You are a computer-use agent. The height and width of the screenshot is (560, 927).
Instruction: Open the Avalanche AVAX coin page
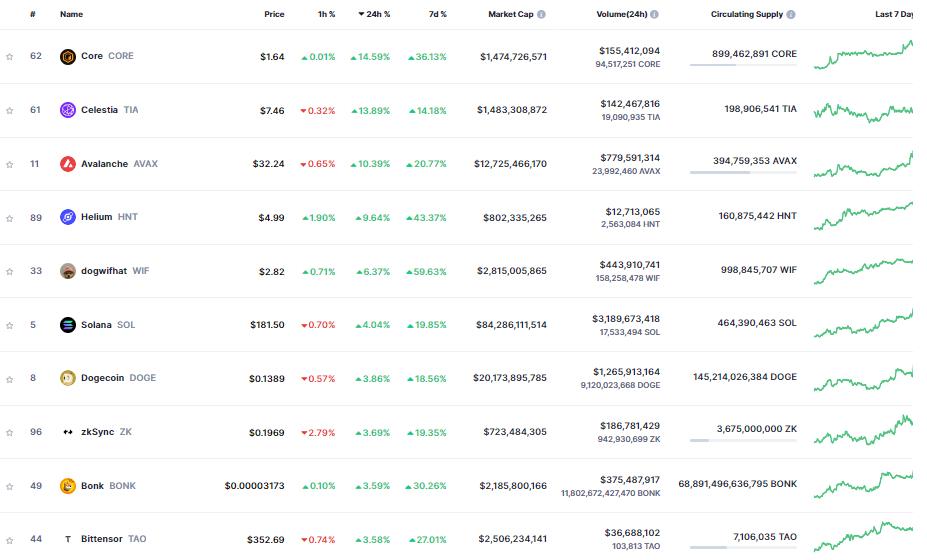119,164
